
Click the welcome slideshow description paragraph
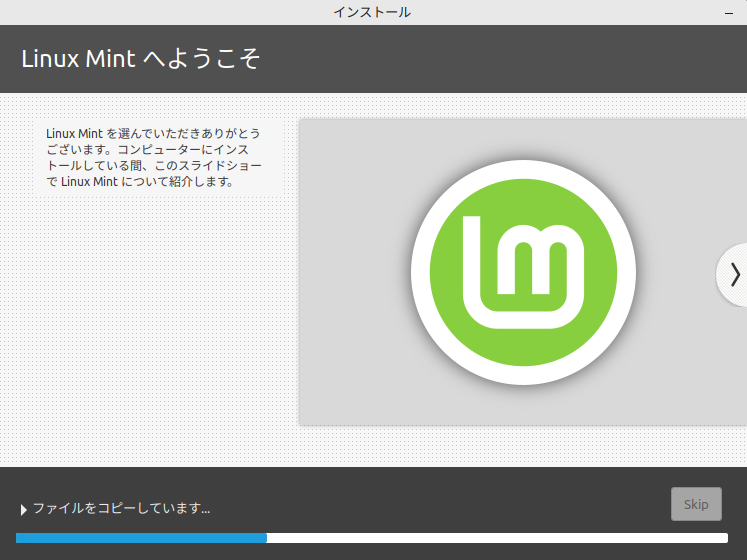coord(154,157)
